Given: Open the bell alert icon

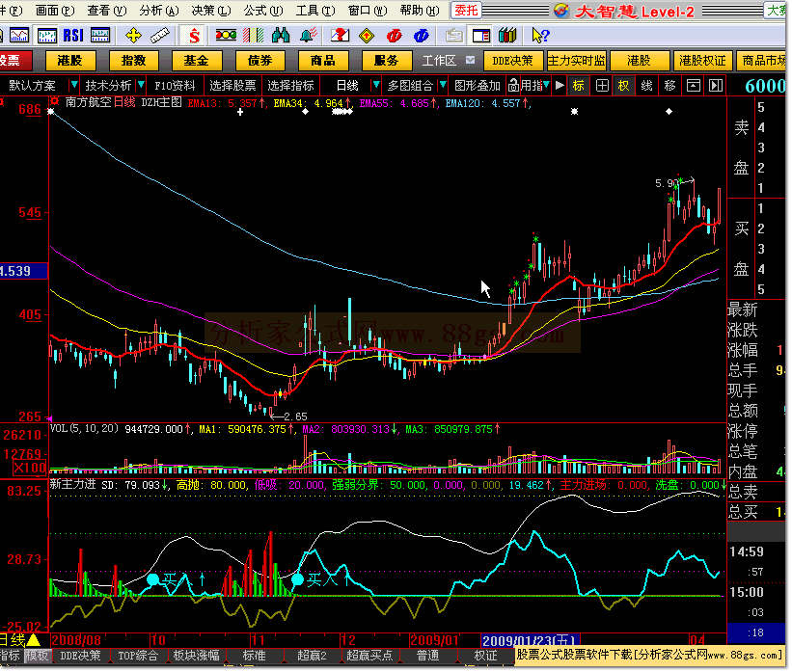Looking at the screenshot, I should 308,36.
